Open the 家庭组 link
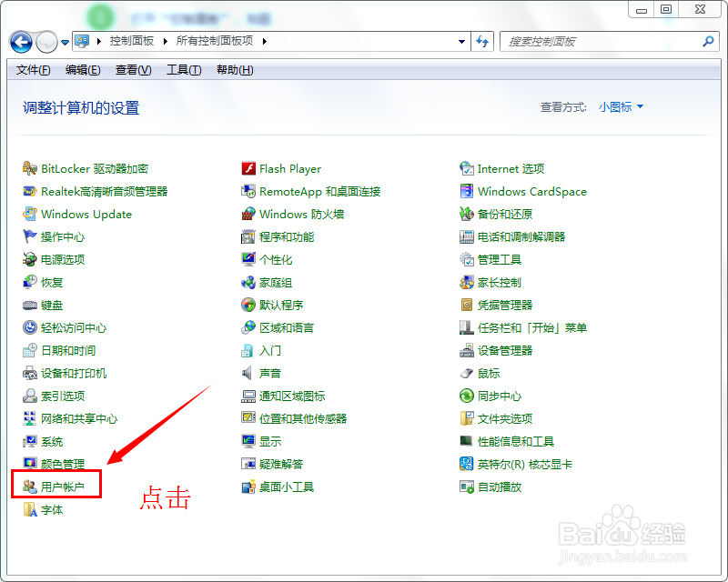728x582 pixels. 276,282
